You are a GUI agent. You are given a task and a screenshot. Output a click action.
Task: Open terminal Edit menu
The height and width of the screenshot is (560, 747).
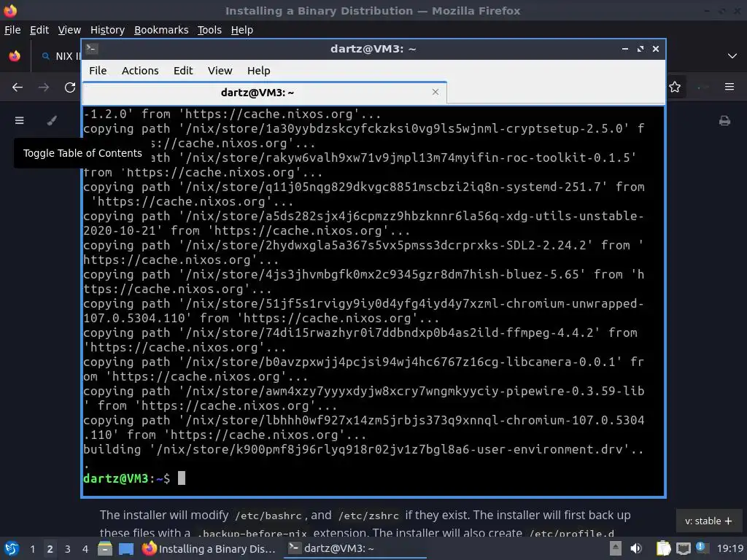click(x=183, y=71)
